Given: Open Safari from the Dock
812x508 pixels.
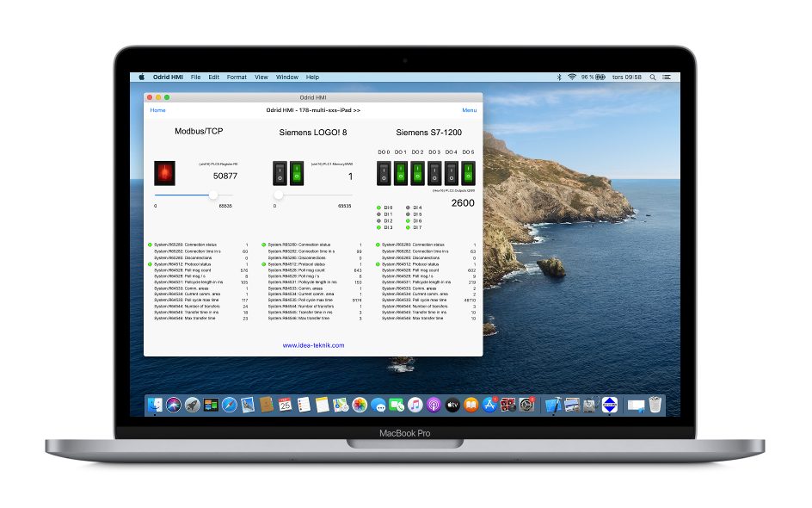Looking at the screenshot, I should pyautogui.click(x=230, y=405).
